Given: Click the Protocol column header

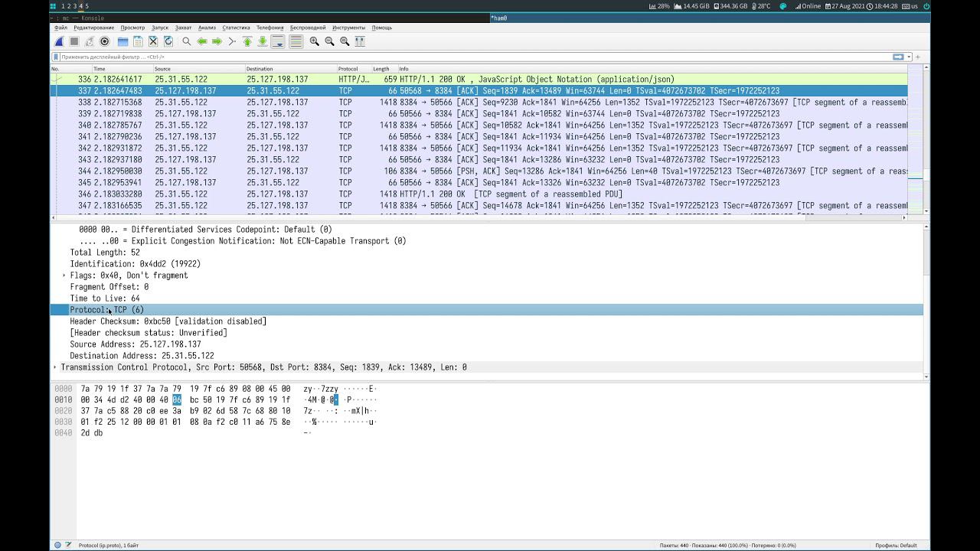Looking at the screenshot, I should [x=348, y=69].
